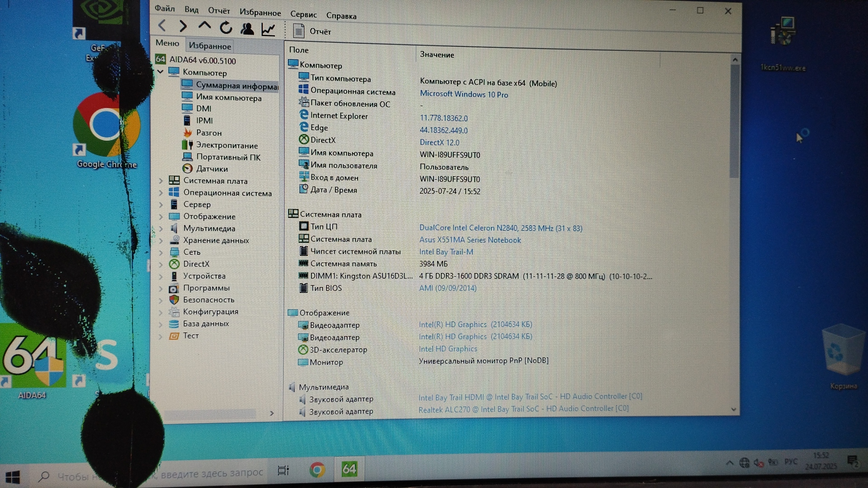Screen dimensions: 868x488
Task: Go up one level with up arrow
Action: pos(204,26)
